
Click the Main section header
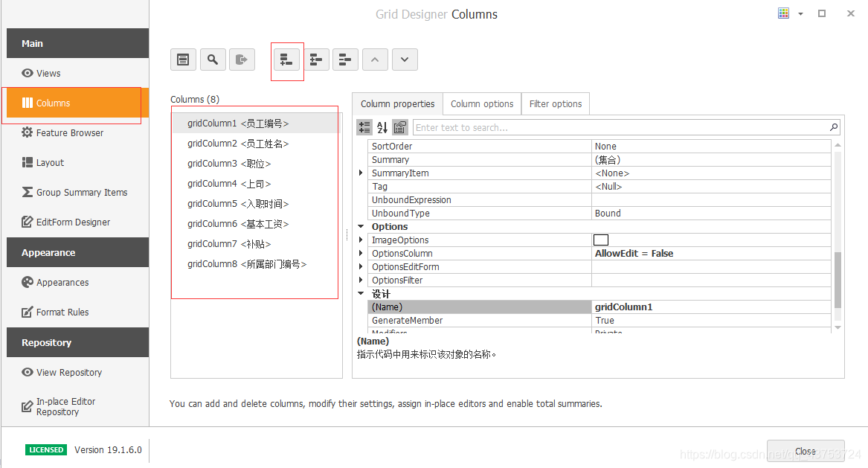point(77,43)
